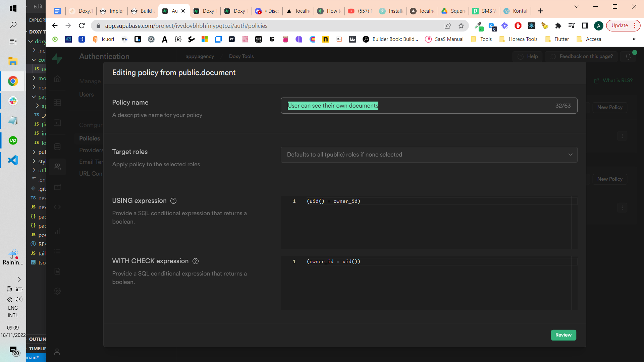This screenshot has width=644, height=362.
Task: Click the Chrome Update button
Action: tap(619, 25)
